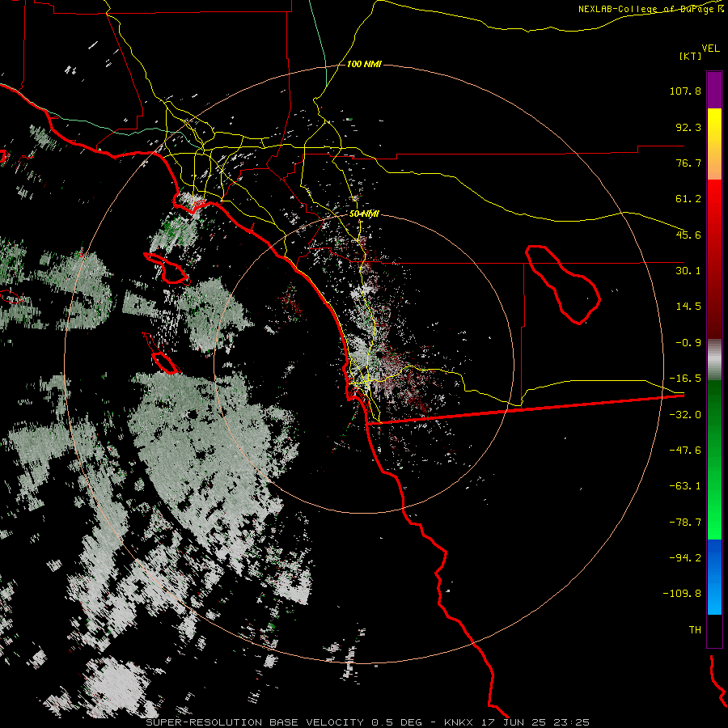Viewport: 728px width, 728px height.
Task: Click the 45.6 velocity scale value
Action: (688, 235)
